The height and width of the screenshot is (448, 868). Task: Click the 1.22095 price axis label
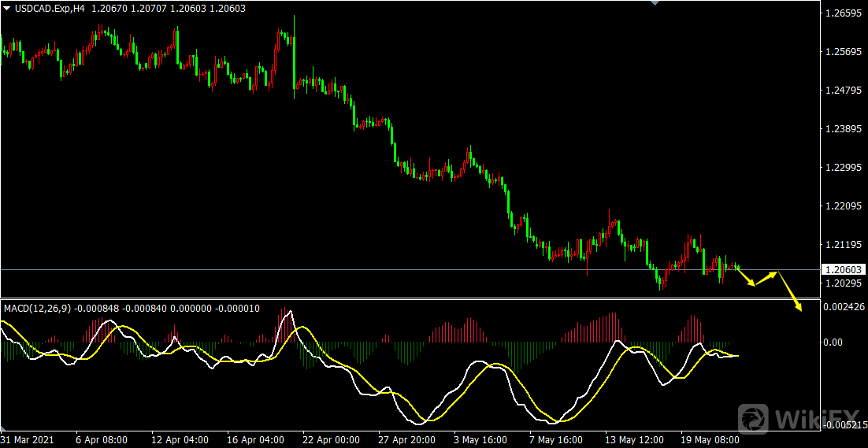click(x=843, y=206)
